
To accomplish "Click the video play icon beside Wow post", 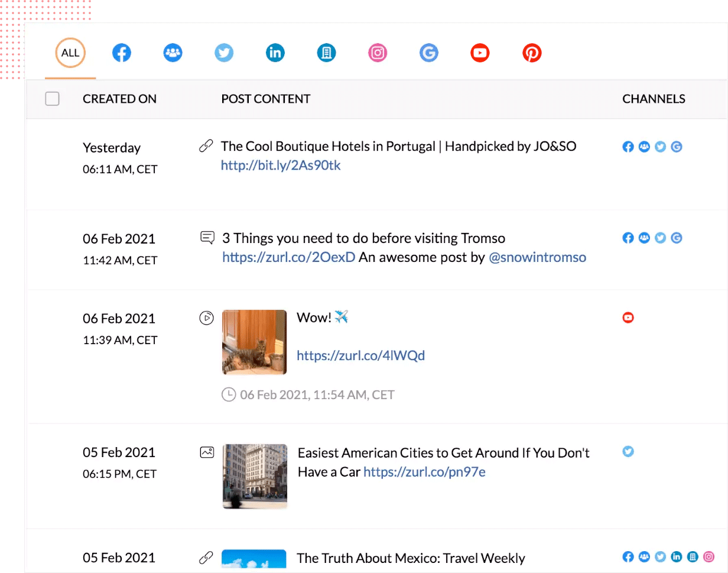I will point(206,318).
